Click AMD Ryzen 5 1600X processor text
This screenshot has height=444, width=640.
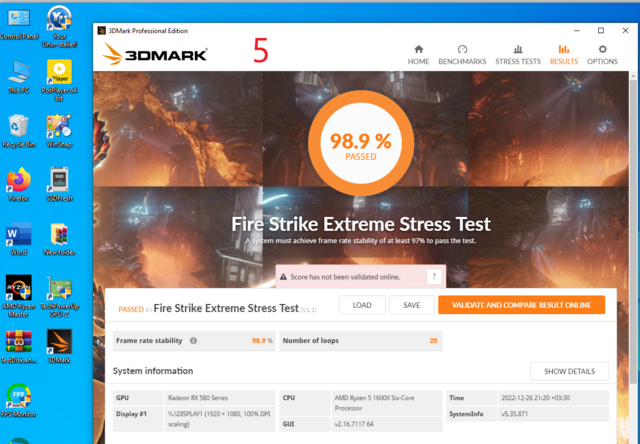(374, 403)
